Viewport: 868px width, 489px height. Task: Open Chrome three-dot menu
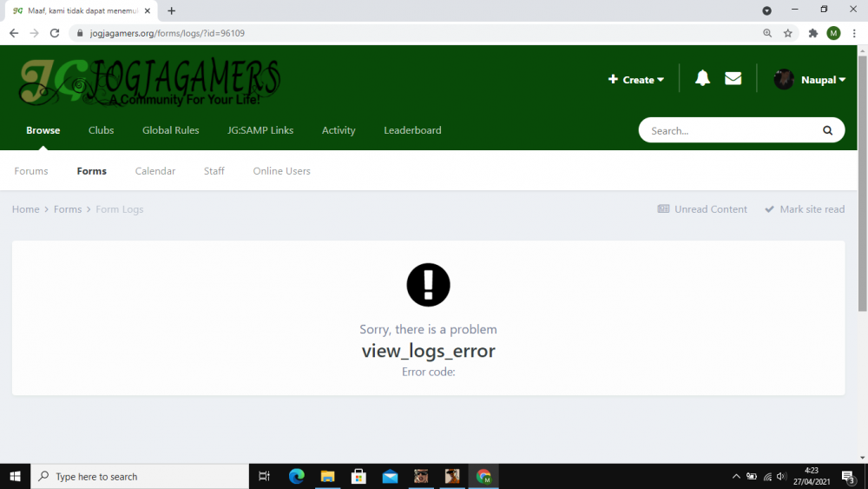(854, 33)
